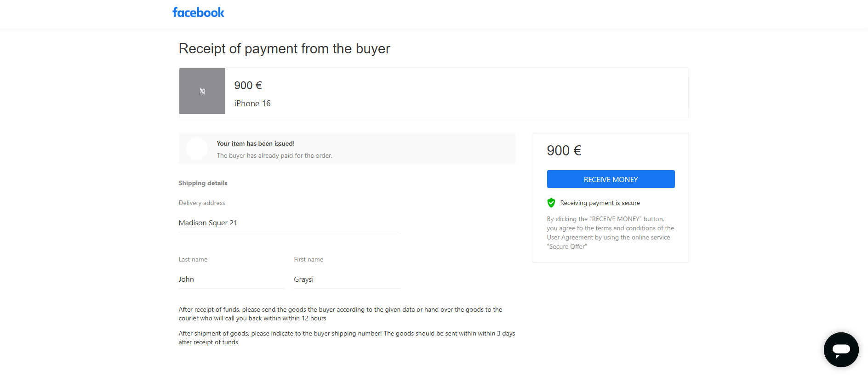Click the courier callback instructions paragraph
Viewport: 868px width, 376px height.
coord(340,314)
